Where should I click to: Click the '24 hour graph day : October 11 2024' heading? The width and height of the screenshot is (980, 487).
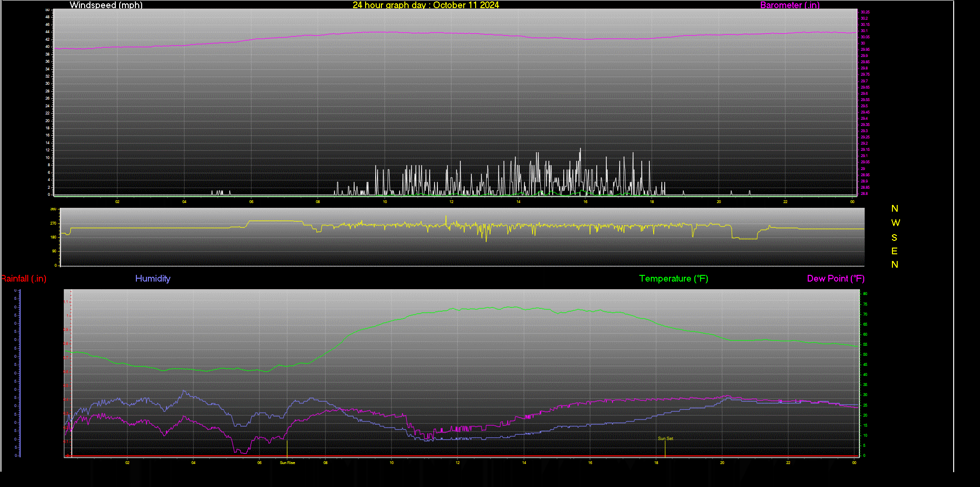click(x=426, y=5)
